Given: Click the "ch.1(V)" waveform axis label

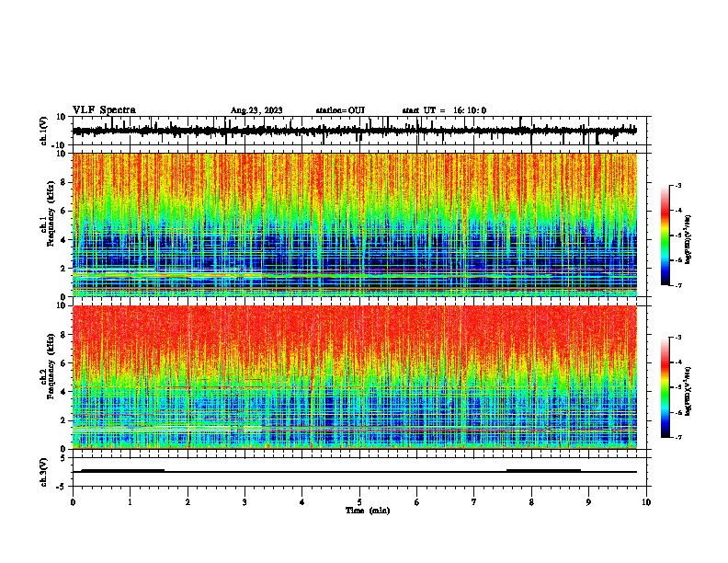Looking at the screenshot, I should click(44, 131).
